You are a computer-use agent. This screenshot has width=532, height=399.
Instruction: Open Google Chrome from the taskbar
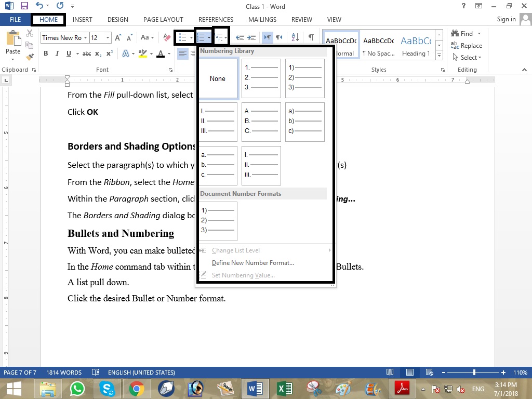tap(137, 389)
